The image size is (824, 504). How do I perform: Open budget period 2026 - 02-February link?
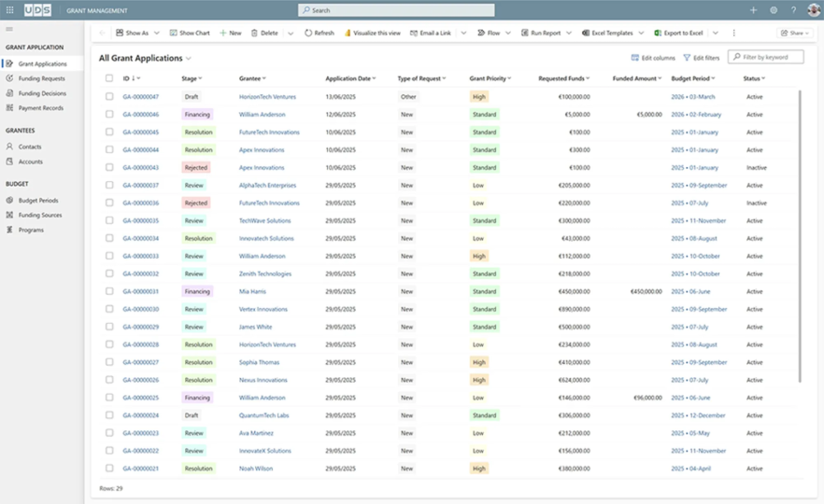click(696, 114)
